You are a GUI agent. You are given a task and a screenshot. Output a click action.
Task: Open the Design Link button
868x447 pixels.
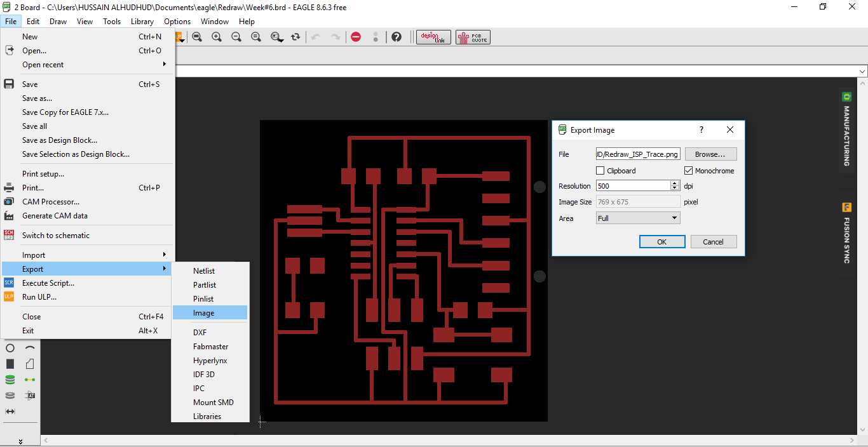click(433, 37)
